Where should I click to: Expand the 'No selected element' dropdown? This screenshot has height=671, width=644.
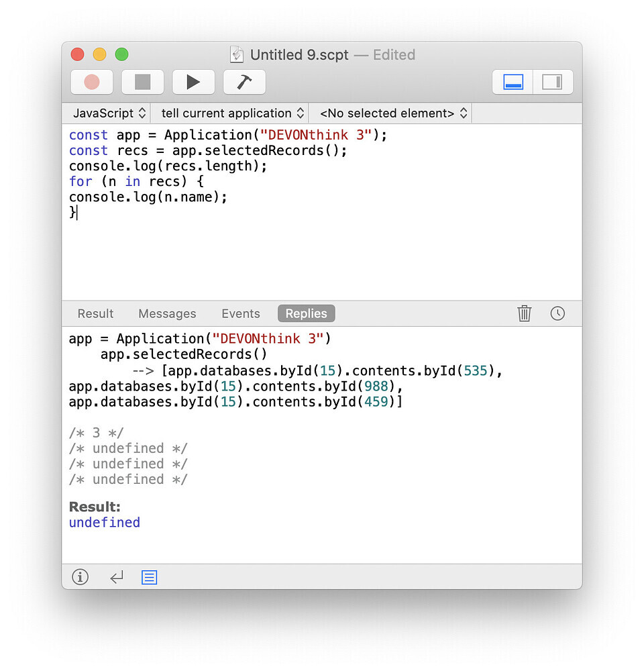pos(393,113)
